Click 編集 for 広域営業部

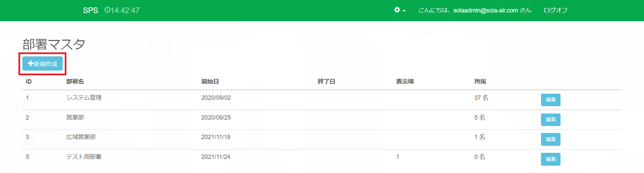click(x=550, y=139)
